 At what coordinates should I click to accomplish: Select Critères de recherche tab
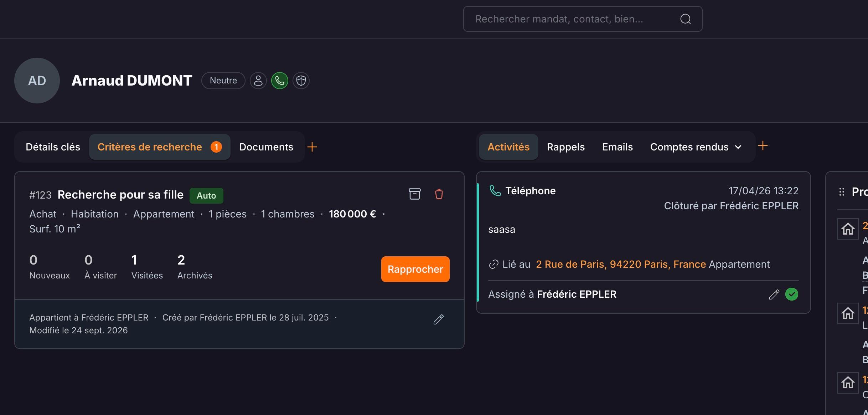(x=160, y=147)
